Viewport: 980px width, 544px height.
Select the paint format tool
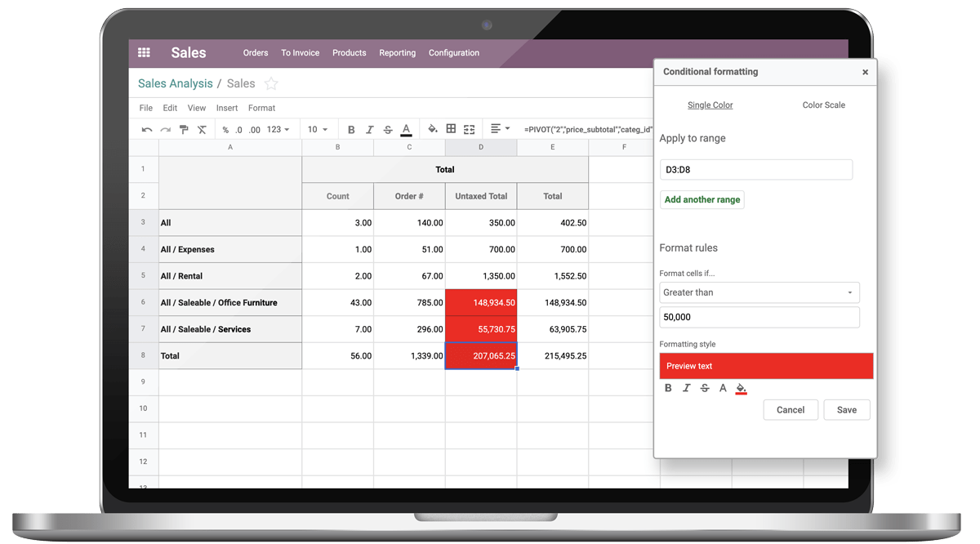point(184,128)
